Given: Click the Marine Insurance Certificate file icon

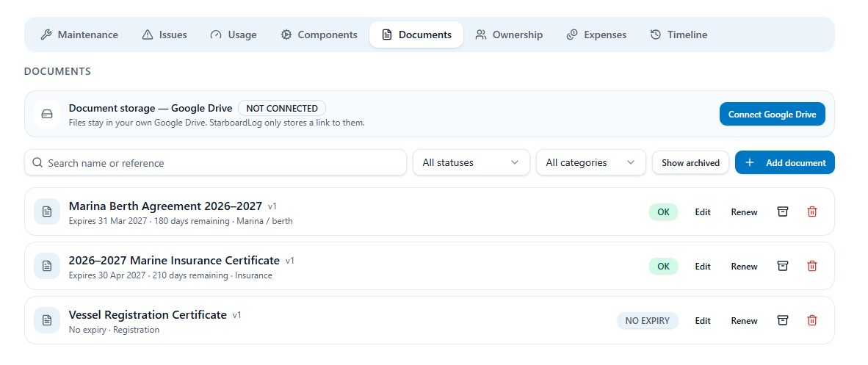Looking at the screenshot, I should (47, 266).
